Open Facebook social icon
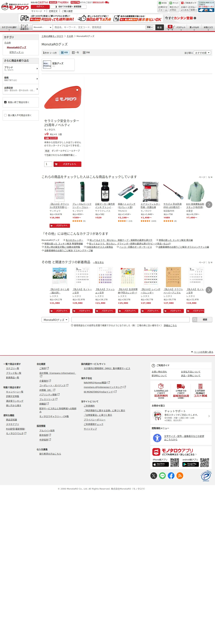Image resolution: width=215 pixels, height=644 pixels. 171,475
